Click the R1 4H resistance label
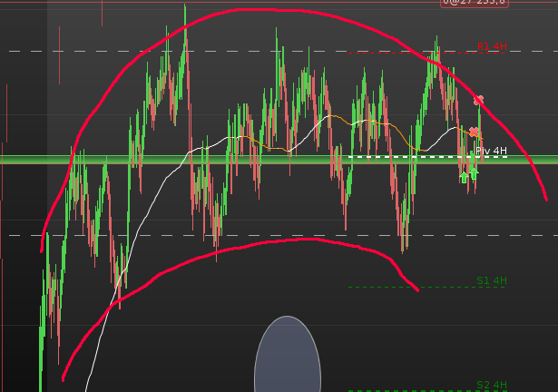 pos(492,46)
